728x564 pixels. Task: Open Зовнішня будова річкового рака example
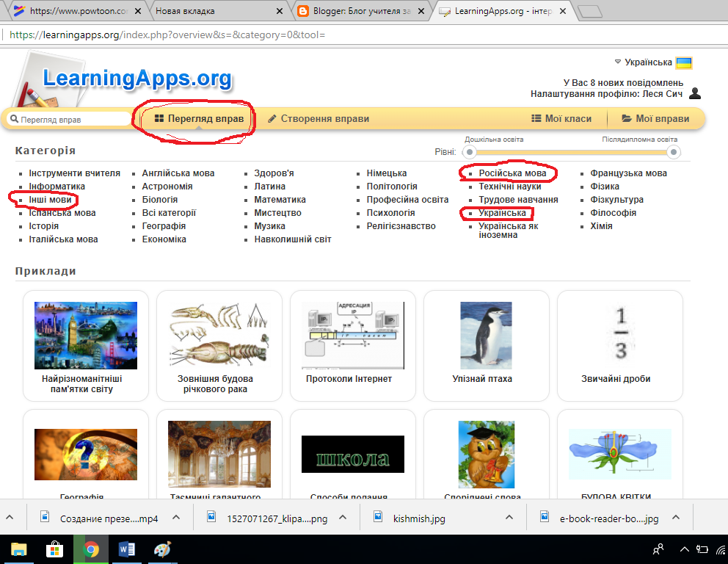point(219,346)
